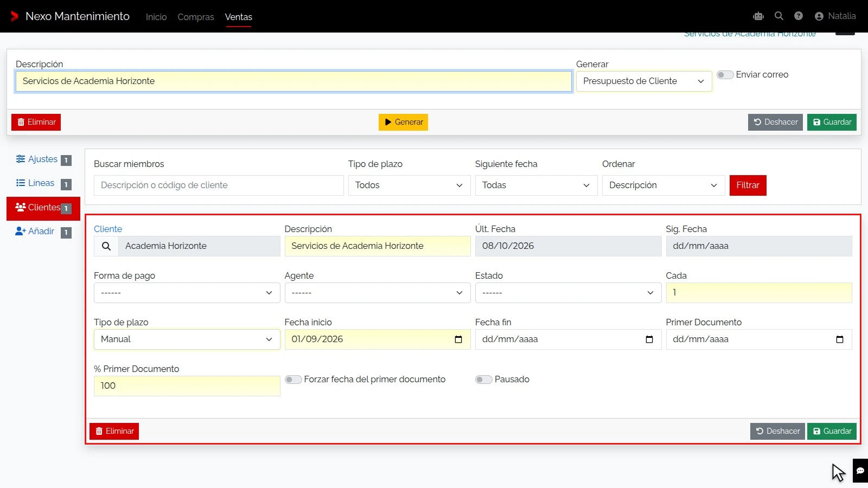The image size is (868, 488).
Task: Open the Compras menu
Action: tap(196, 17)
